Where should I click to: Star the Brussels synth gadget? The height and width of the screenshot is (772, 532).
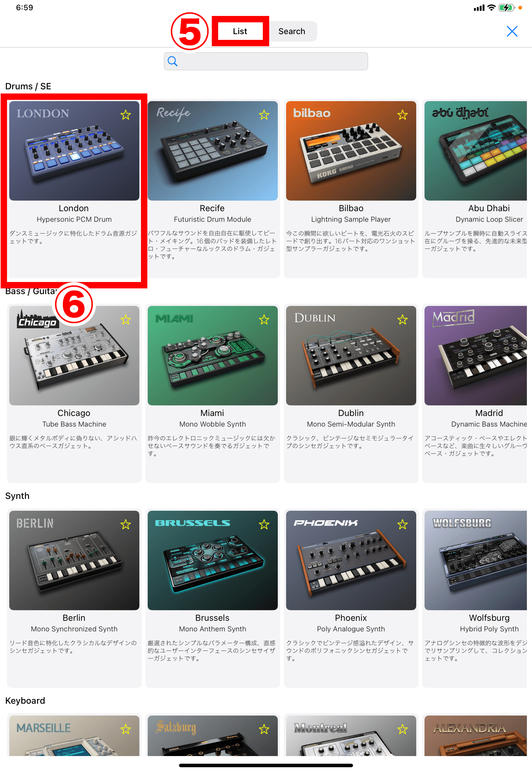pos(264,525)
